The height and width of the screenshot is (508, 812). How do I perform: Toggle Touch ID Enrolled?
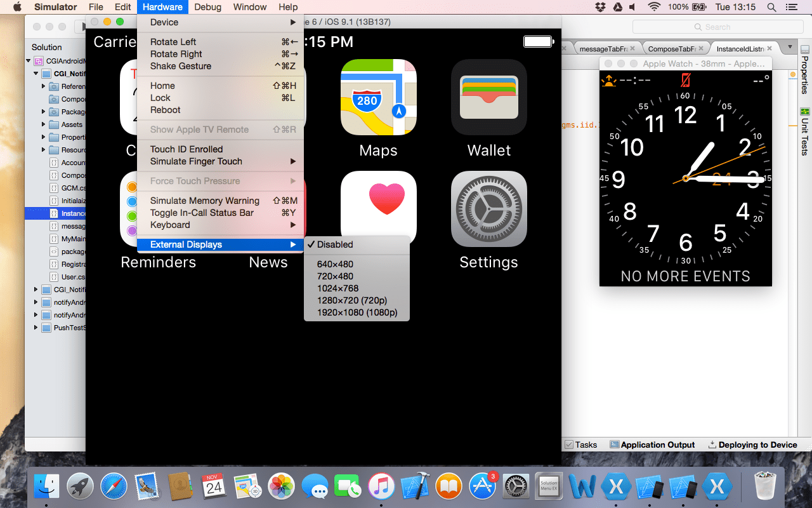pos(220,149)
